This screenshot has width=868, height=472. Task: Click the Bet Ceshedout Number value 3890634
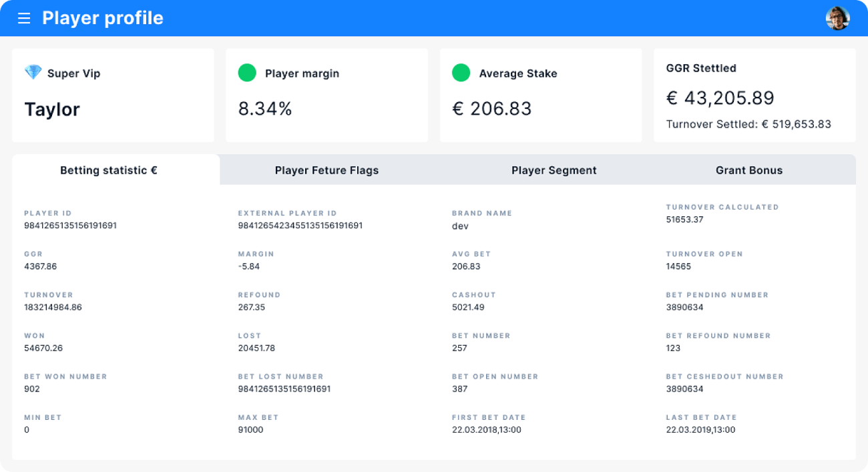tap(685, 389)
